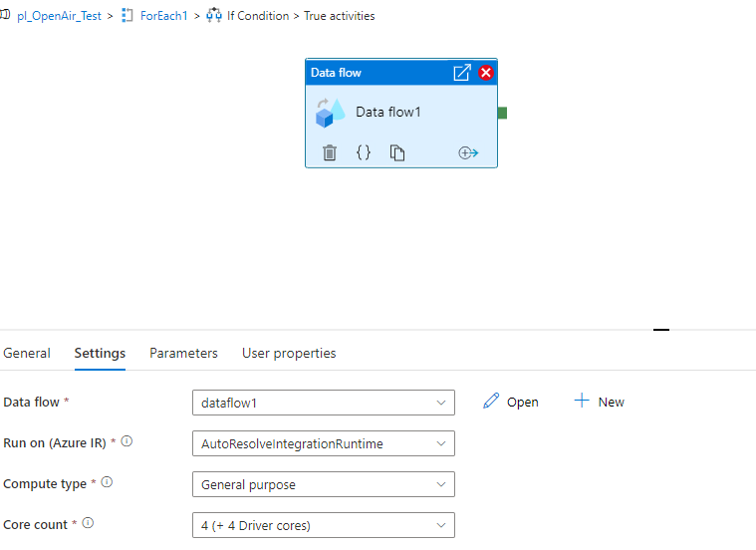This screenshot has width=756, height=550.
Task: Click the Open button for data flow
Action: coord(511,402)
